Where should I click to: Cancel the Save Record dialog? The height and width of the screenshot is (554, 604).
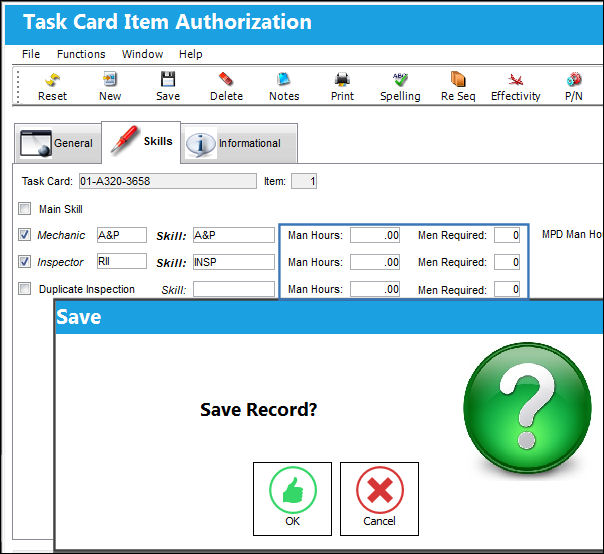pos(379,499)
